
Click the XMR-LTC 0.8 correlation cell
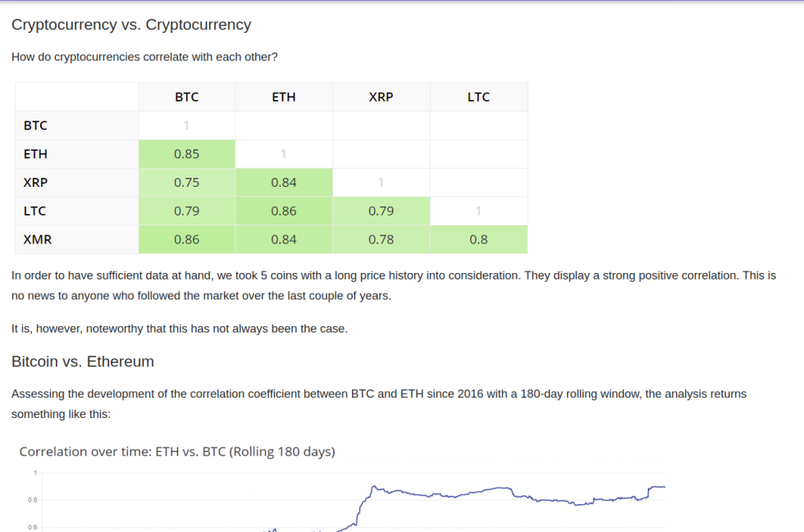[x=478, y=239]
